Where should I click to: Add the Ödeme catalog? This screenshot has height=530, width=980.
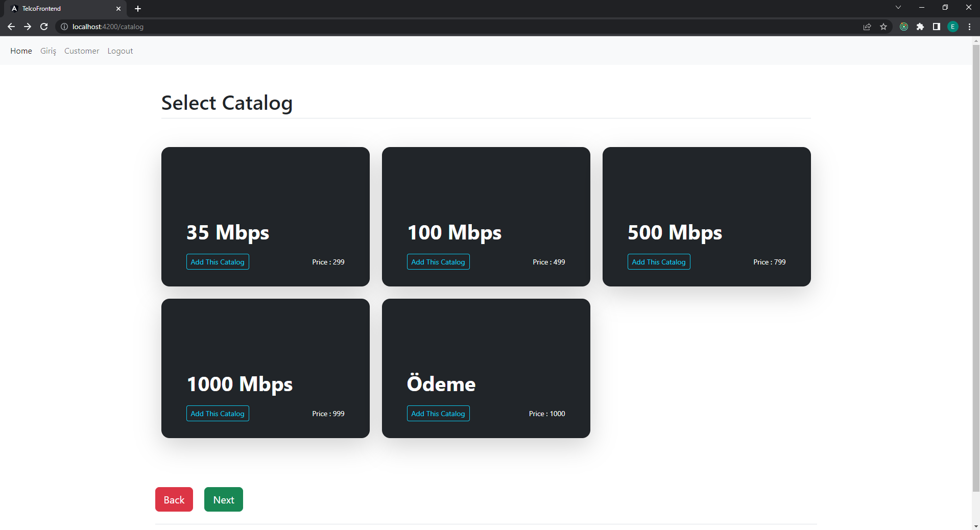click(x=438, y=413)
